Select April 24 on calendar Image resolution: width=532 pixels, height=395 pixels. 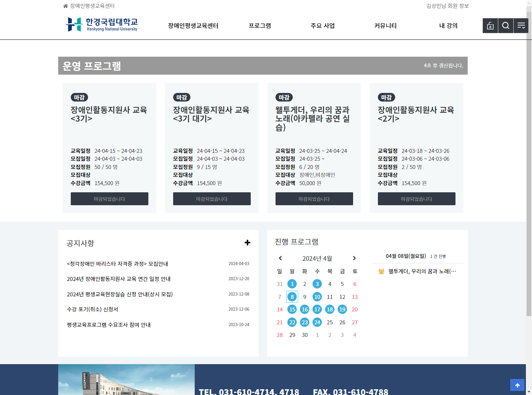317,322
